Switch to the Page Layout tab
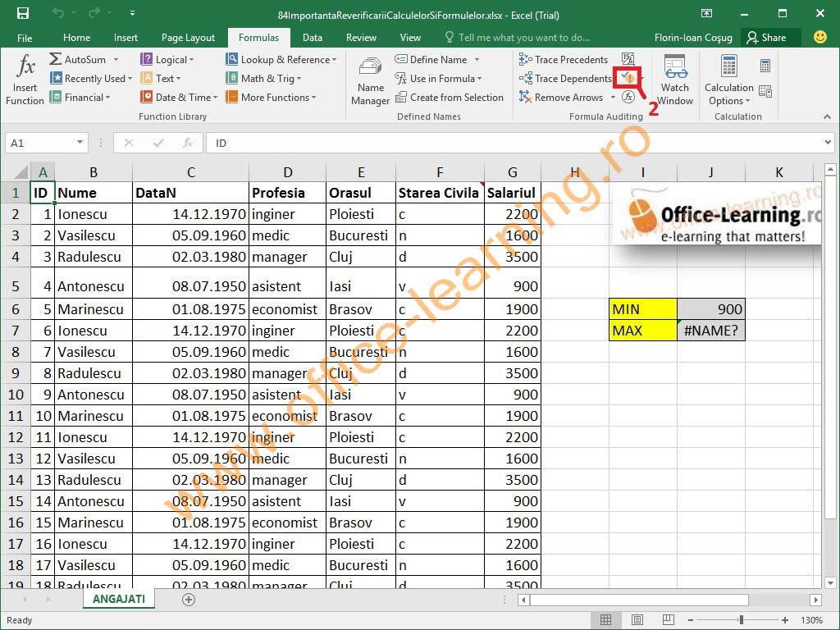Viewport: 840px width, 630px height. pos(188,38)
